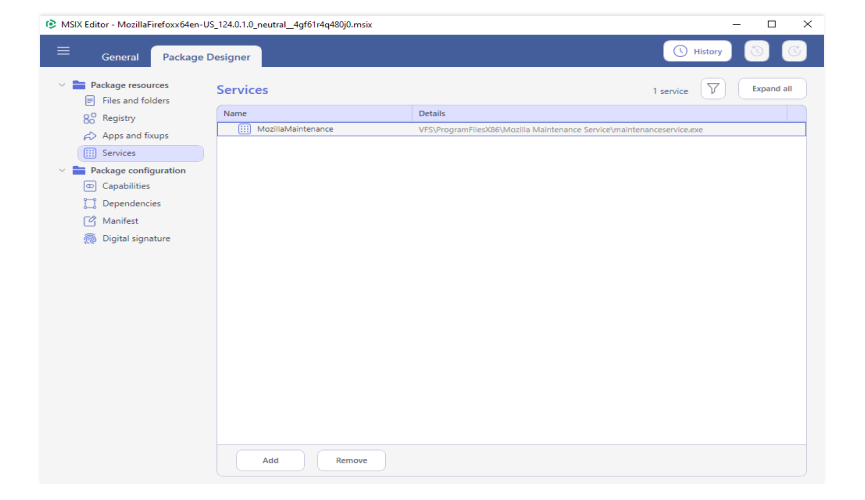Select the Package Designer tab
Viewport: 865px width, 500px height.
[206, 57]
